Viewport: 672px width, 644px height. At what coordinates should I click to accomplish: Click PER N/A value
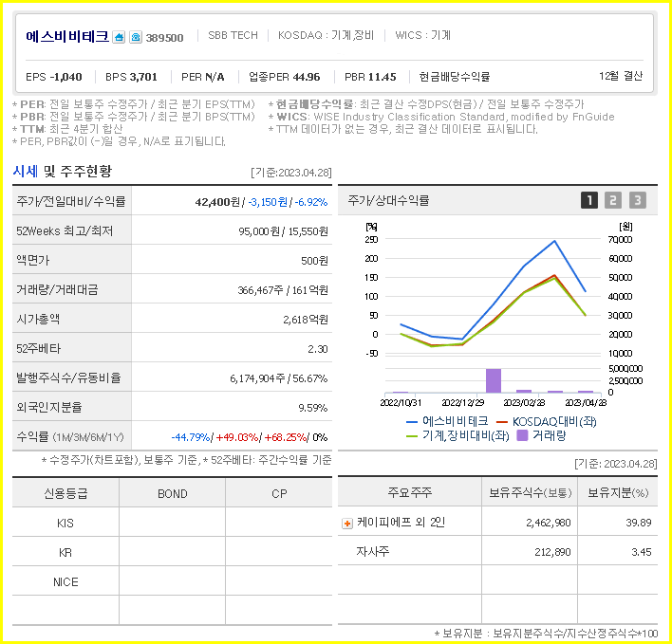click(203, 77)
